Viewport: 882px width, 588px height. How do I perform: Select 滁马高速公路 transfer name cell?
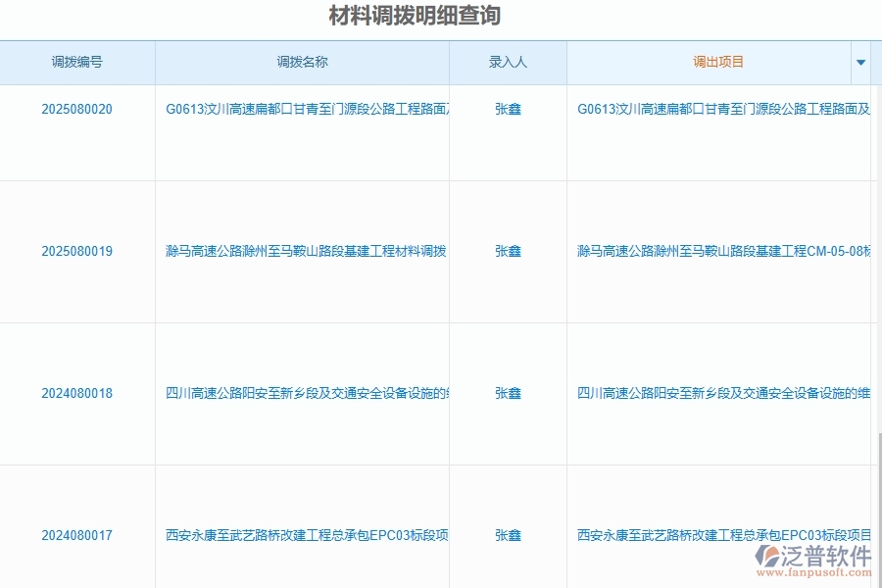click(x=302, y=251)
